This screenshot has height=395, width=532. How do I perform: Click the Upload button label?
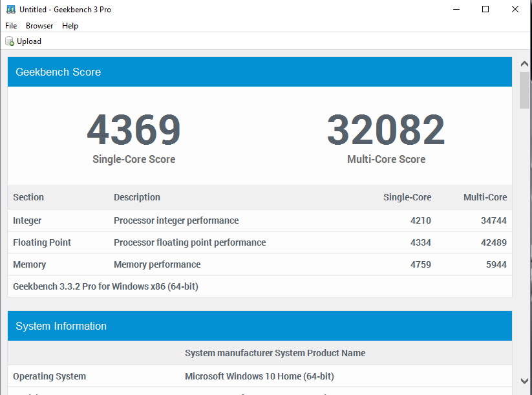point(29,41)
